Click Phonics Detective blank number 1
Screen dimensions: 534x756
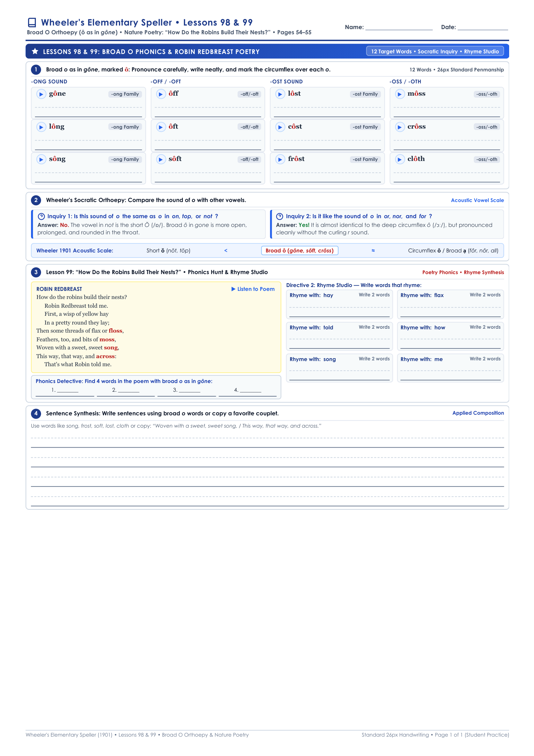pos(65,391)
